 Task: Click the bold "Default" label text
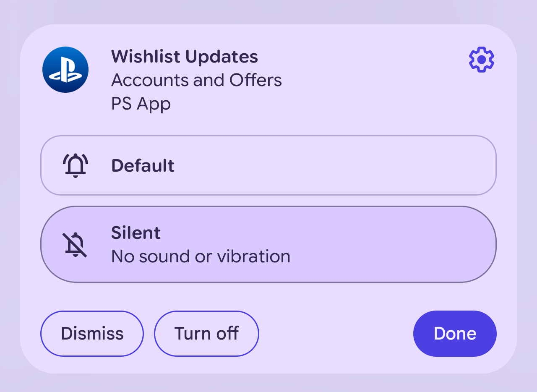143,166
